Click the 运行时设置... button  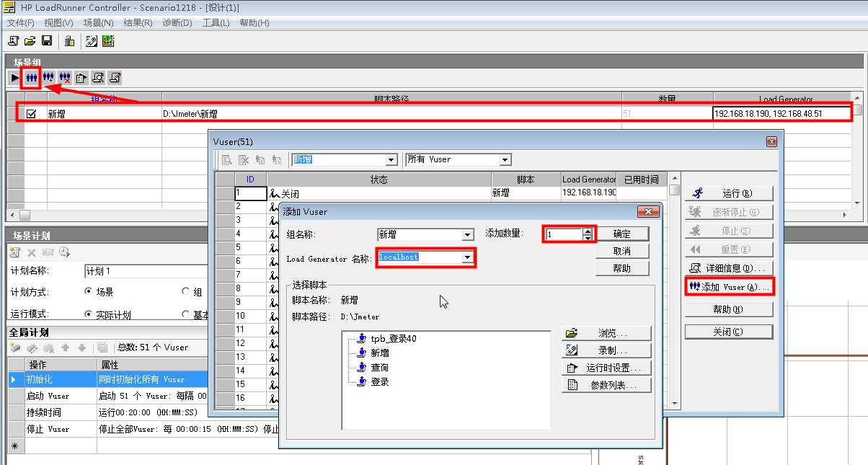[x=606, y=368]
